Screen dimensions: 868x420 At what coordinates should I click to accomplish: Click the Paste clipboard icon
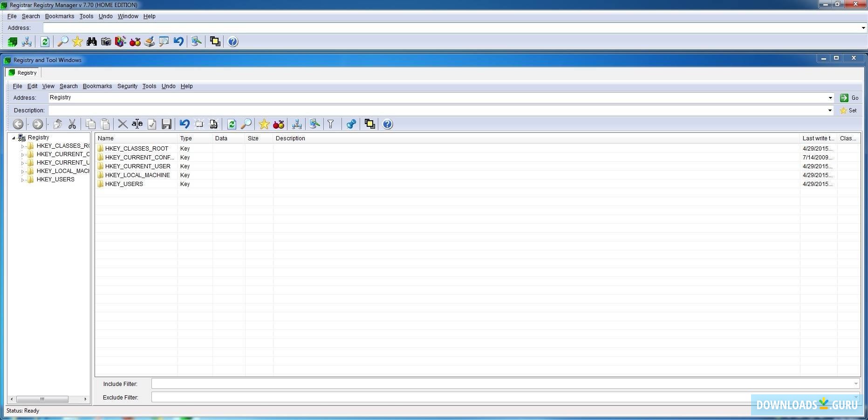click(105, 124)
